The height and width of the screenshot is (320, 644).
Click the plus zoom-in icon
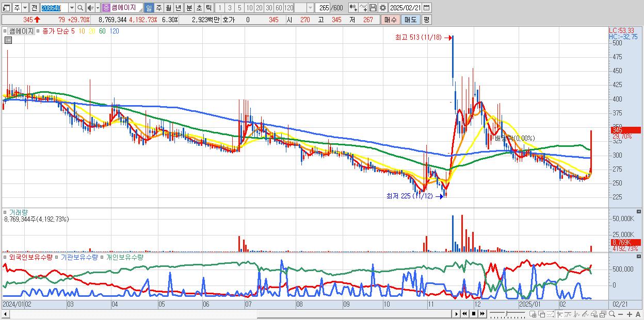click(x=630, y=314)
